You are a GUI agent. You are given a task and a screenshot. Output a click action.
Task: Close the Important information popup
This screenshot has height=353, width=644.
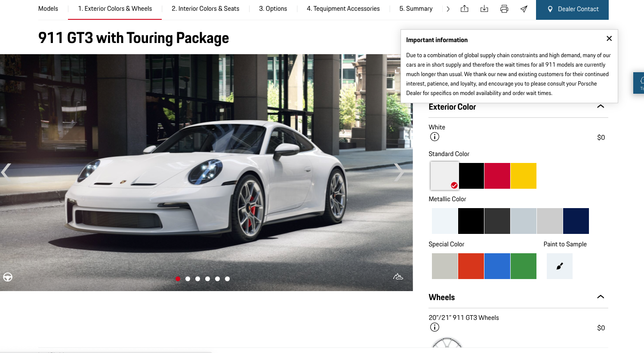point(609,38)
